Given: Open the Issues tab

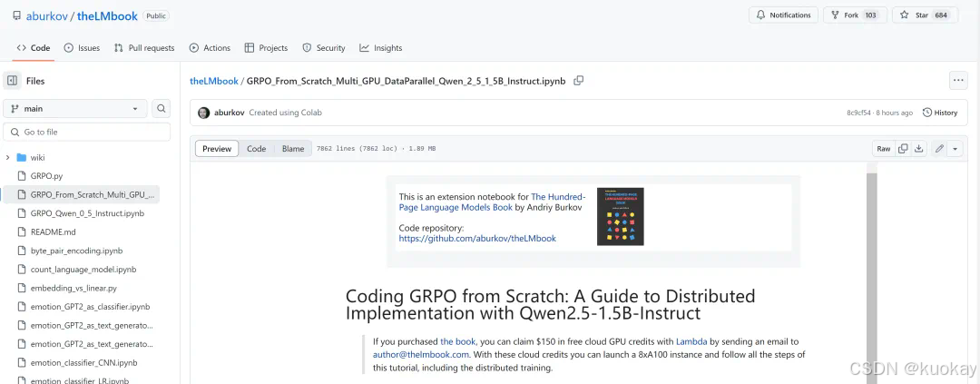Looking at the screenshot, I should (x=82, y=47).
